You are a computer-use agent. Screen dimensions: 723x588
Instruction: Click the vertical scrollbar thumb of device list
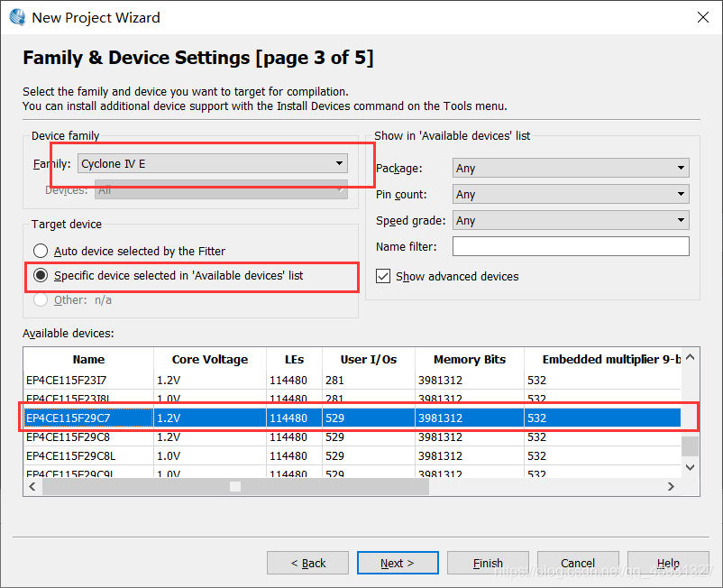[690, 446]
